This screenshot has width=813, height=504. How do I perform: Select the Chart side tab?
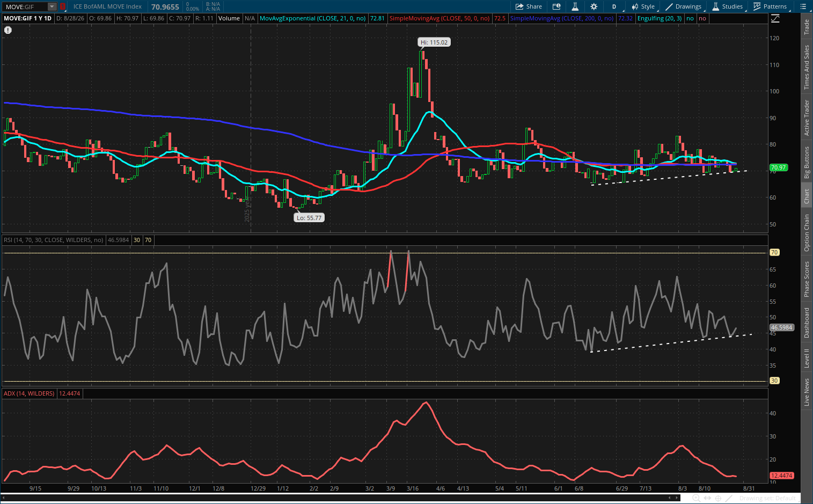[x=806, y=196]
